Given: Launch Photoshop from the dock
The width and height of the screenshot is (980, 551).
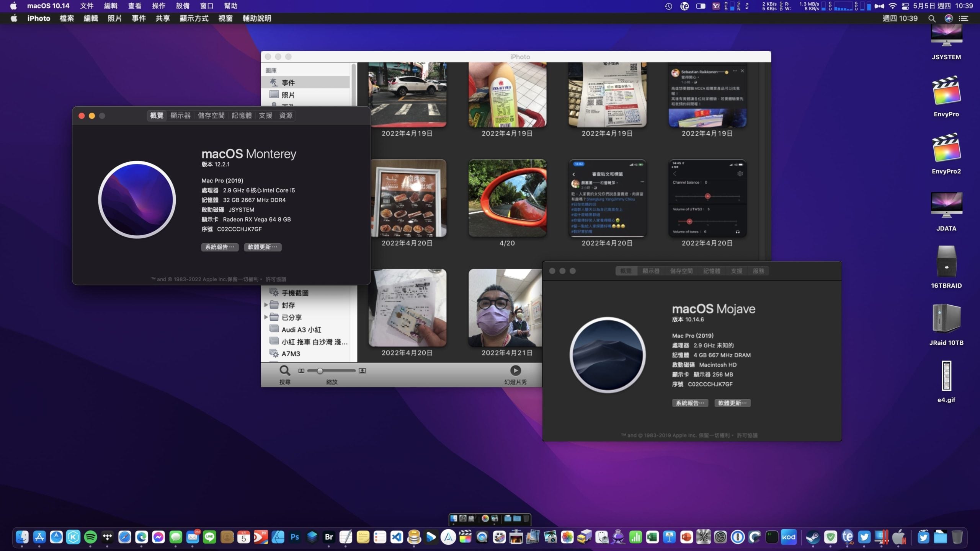Looking at the screenshot, I should [x=295, y=537].
